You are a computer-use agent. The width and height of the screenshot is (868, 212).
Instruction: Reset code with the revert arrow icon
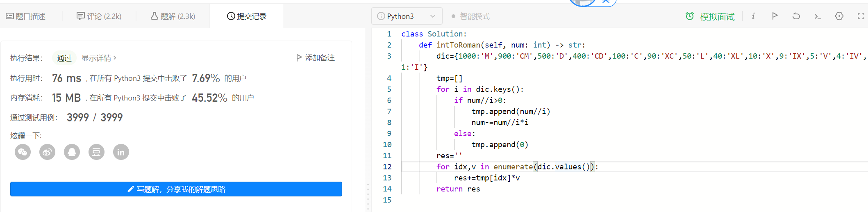coord(796,16)
